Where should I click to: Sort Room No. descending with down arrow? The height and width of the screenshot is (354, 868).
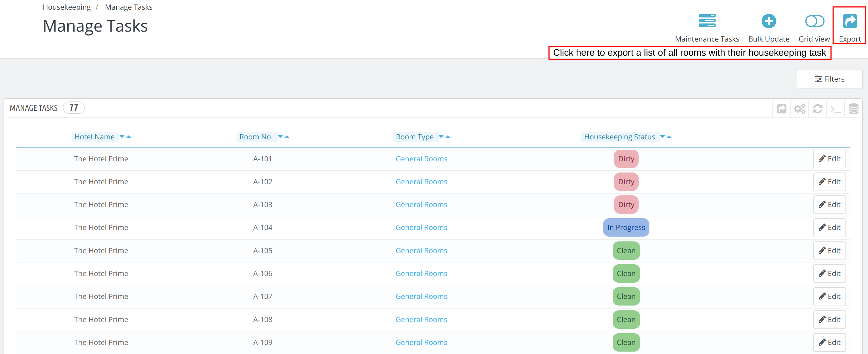(x=280, y=136)
